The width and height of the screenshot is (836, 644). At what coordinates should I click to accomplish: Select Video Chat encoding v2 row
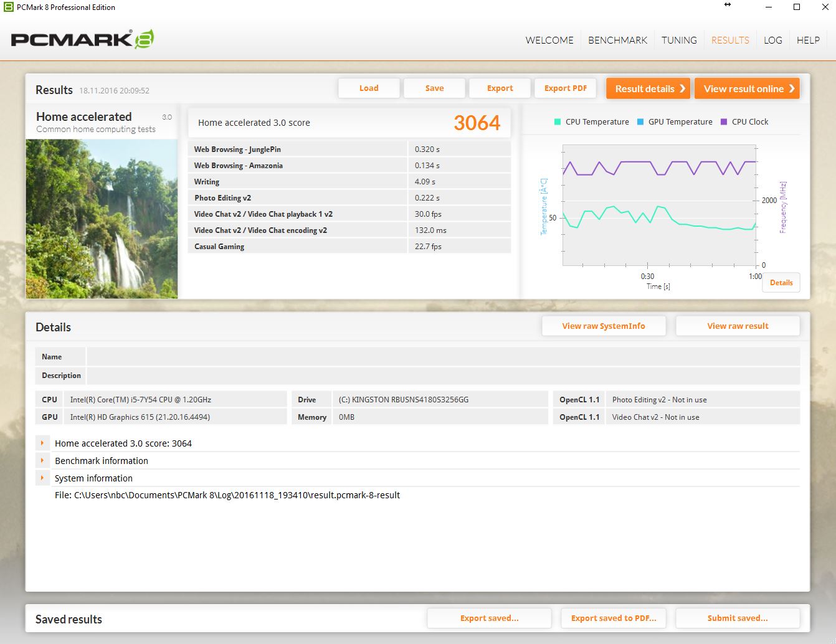point(349,230)
